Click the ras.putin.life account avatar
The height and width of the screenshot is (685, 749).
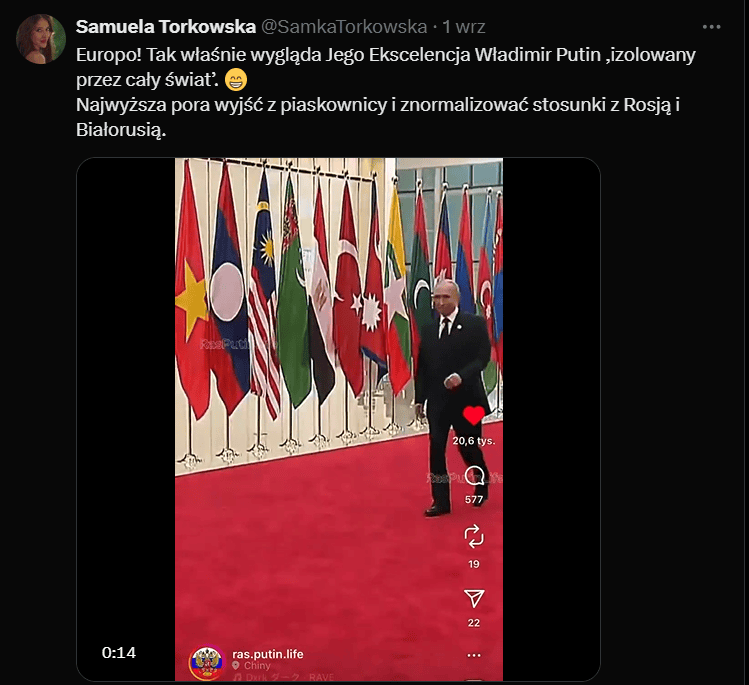(206, 664)
